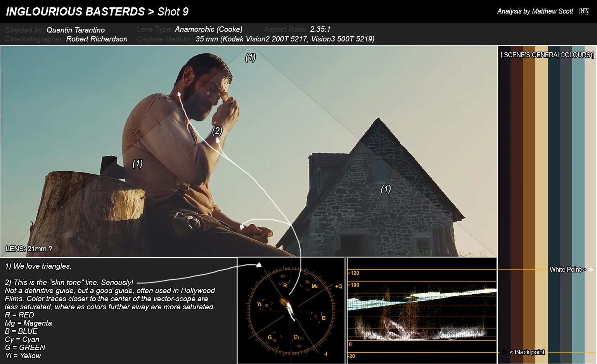Image resolution: width=597 pixels, height=364 pixels.
Task: Click the black point dot marker
Action: tap(504, 352)
